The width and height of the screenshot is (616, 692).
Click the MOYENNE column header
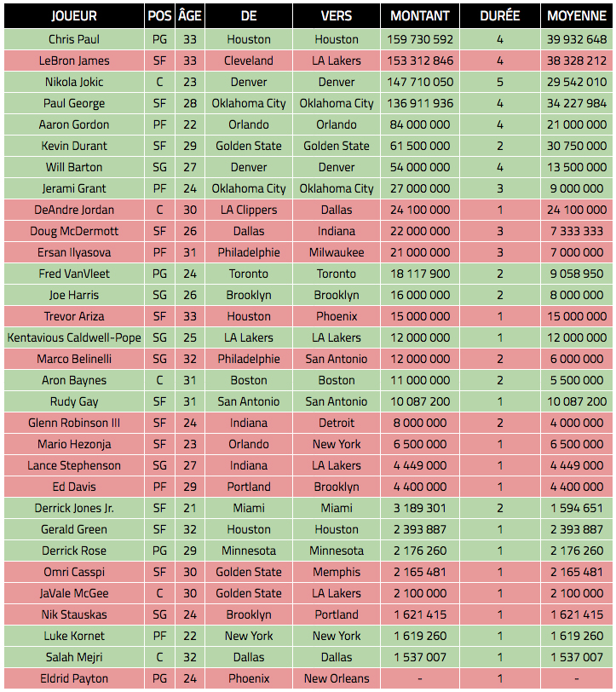click(577, 16)
